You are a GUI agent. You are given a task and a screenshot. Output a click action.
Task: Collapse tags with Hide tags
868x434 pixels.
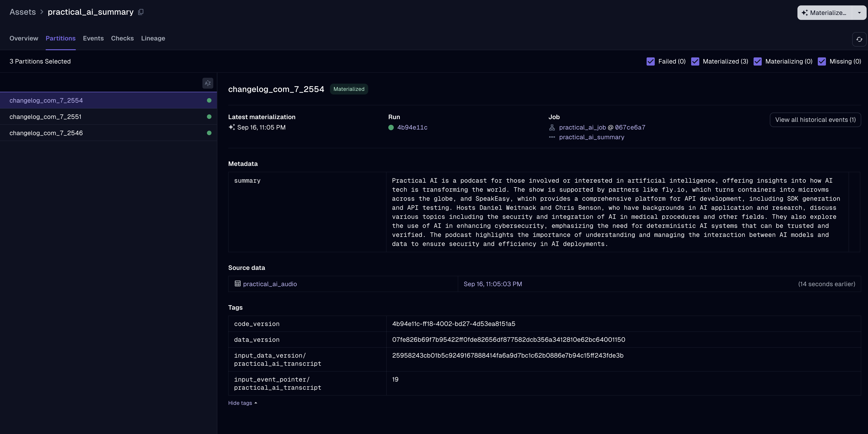click(243, 403)
